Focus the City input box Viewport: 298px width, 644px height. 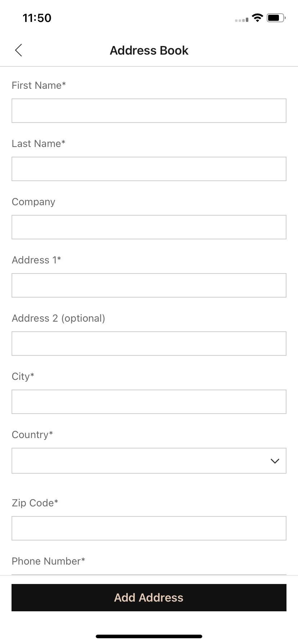point(149,402)
